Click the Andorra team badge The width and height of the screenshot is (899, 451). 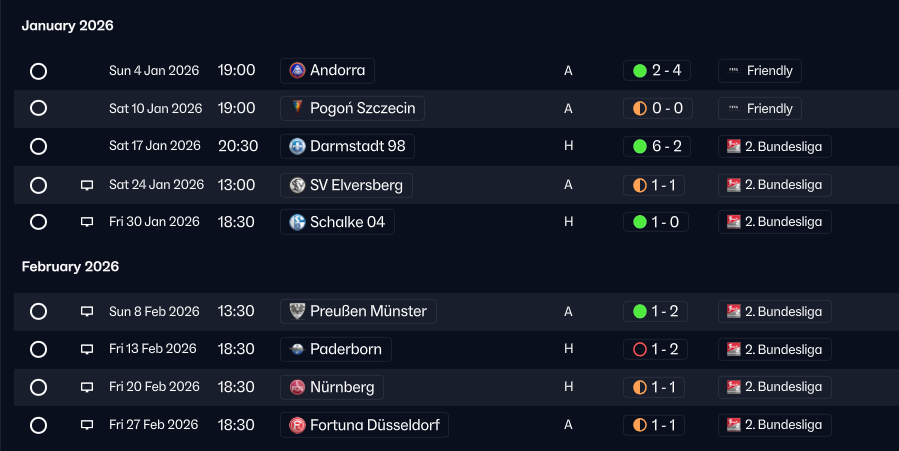pos(297,70)
